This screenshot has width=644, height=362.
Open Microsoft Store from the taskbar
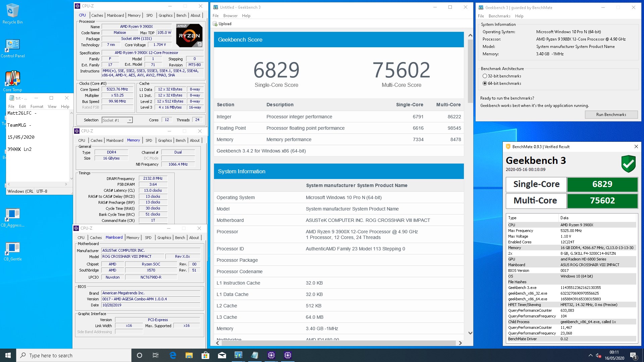tap(205, 355)
